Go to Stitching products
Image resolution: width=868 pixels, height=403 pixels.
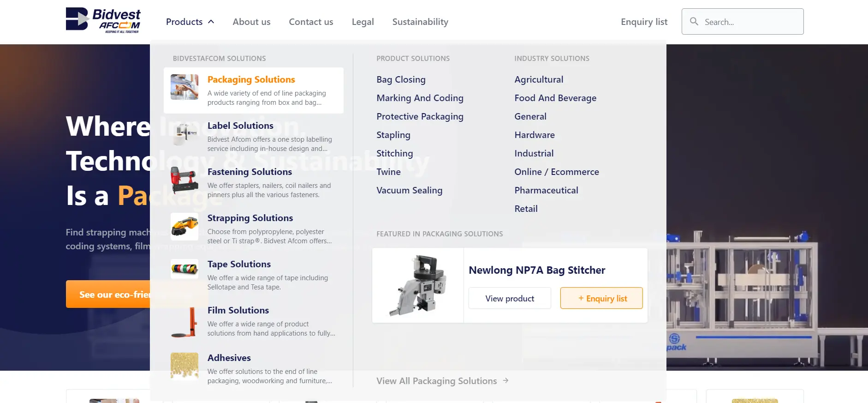394,153
